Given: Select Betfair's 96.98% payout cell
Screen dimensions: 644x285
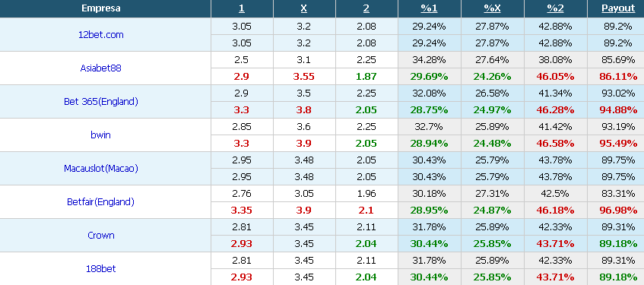Looking at the screenshot, I should click(x=619, y=211).
